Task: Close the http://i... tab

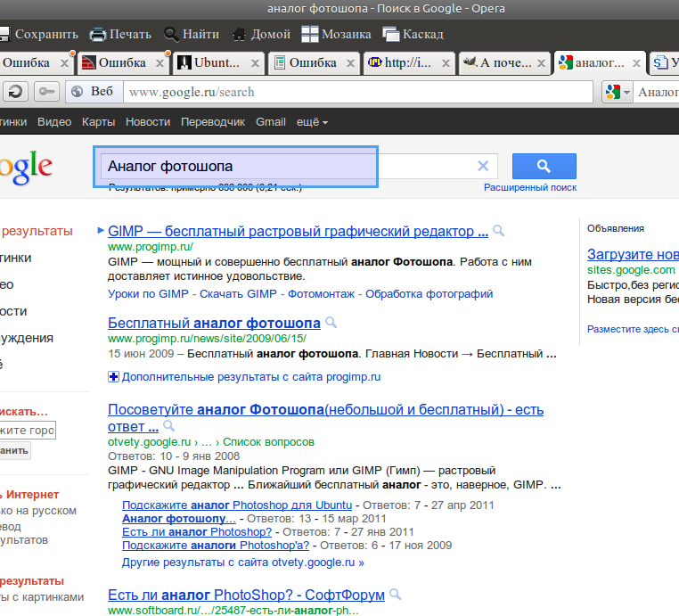Action: tap(446, 63)
